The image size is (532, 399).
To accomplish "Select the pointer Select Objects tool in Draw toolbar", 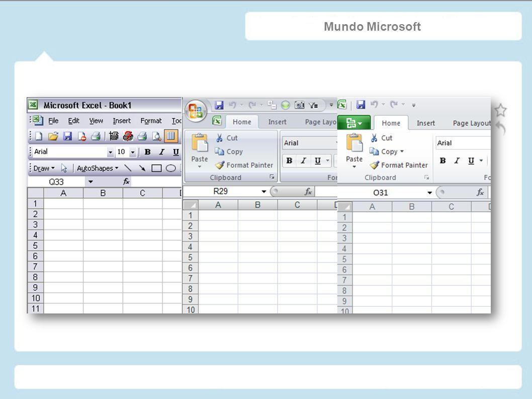I will tap(64, 168).
